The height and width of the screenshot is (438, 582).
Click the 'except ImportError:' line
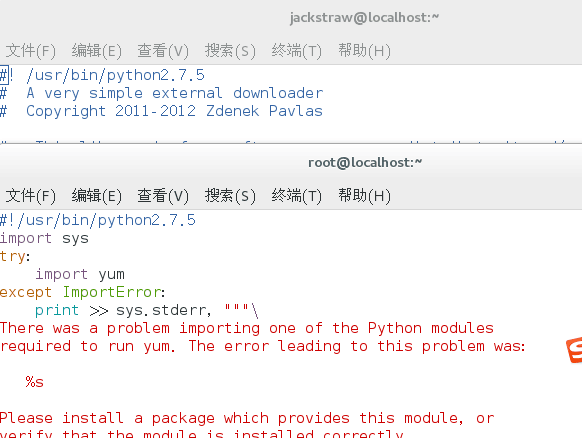[82, 292]
